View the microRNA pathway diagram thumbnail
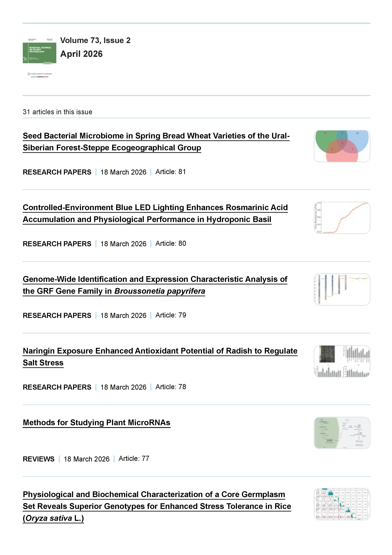 tap(342, 433)
